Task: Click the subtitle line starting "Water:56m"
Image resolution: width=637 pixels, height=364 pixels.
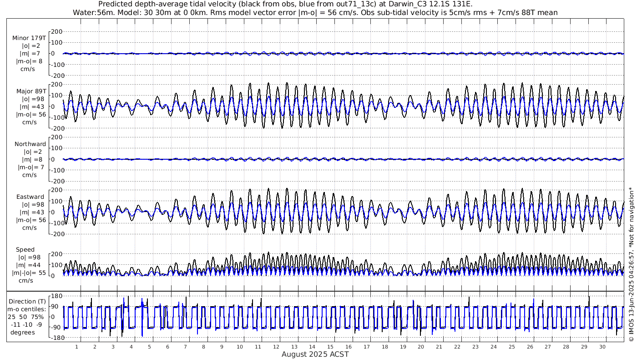Action: point(315,12)
